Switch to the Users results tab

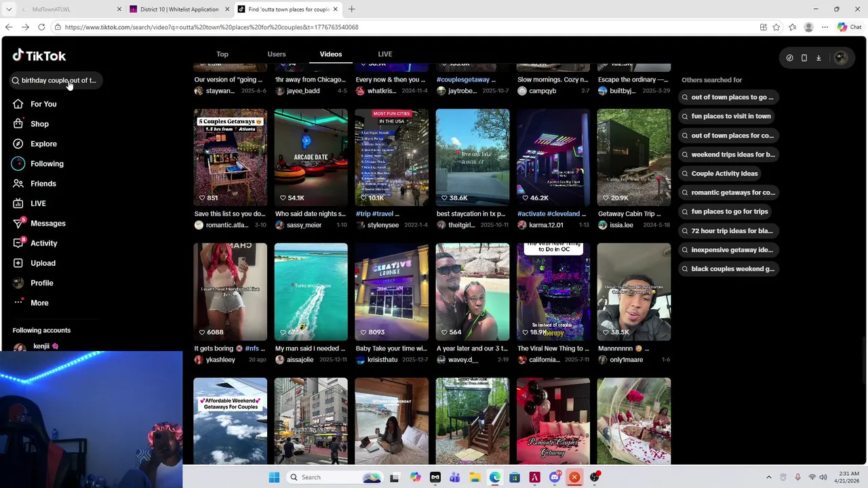click(x=277, y=54)
